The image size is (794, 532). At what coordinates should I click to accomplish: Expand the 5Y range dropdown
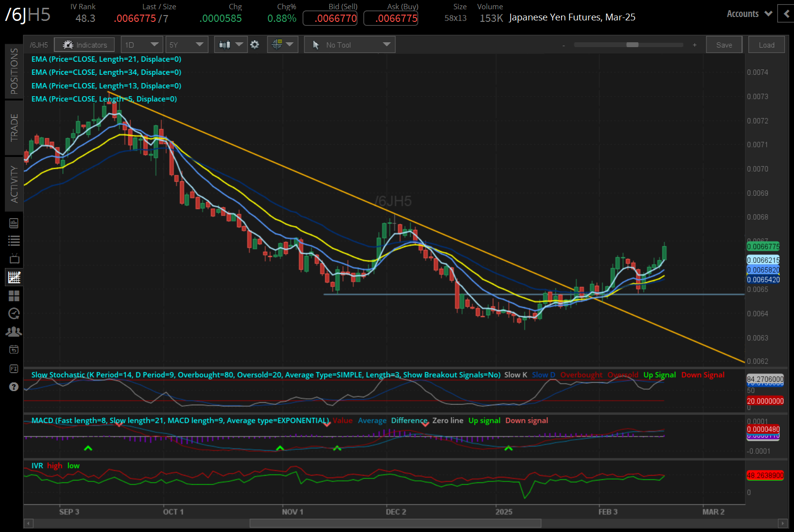point(187,44)
